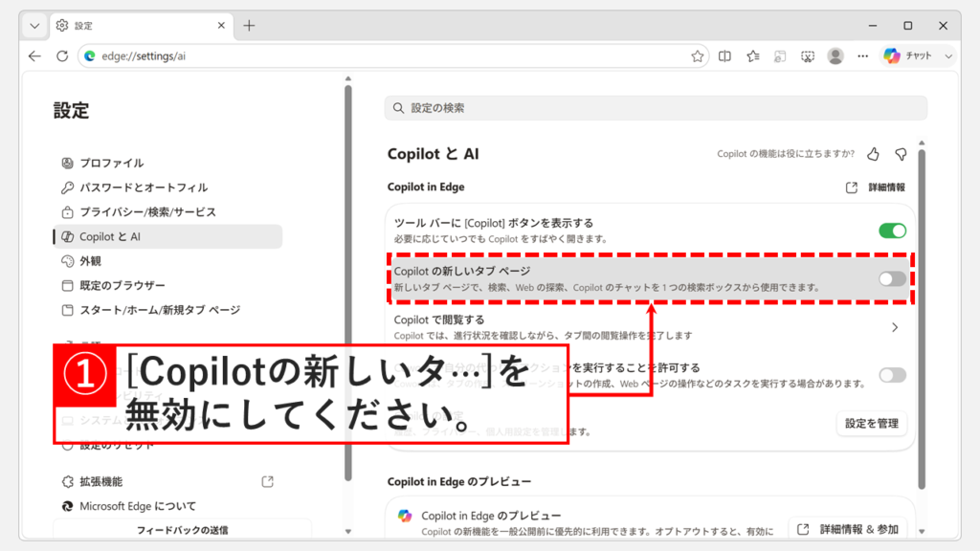
Task: Open Copilot chat button in toolbar
Action: 907,56
